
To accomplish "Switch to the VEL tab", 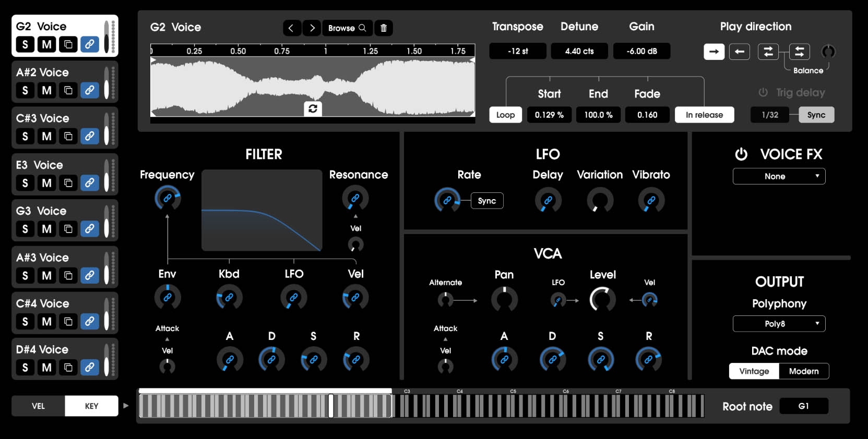I will tap(38, 406).
